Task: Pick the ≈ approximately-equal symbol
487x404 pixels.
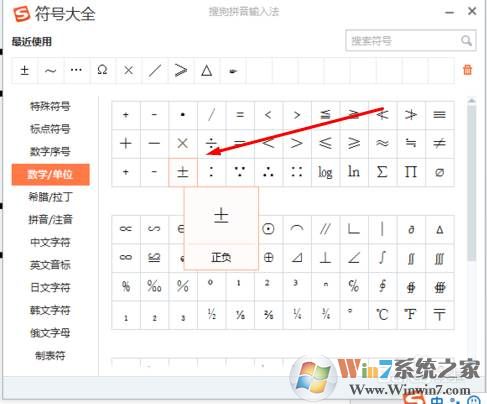Action: click(382, 144)
